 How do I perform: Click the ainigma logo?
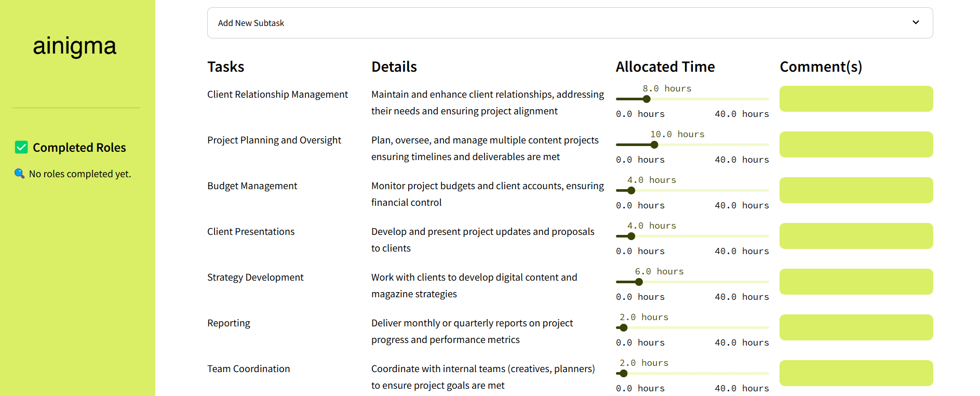75,47
